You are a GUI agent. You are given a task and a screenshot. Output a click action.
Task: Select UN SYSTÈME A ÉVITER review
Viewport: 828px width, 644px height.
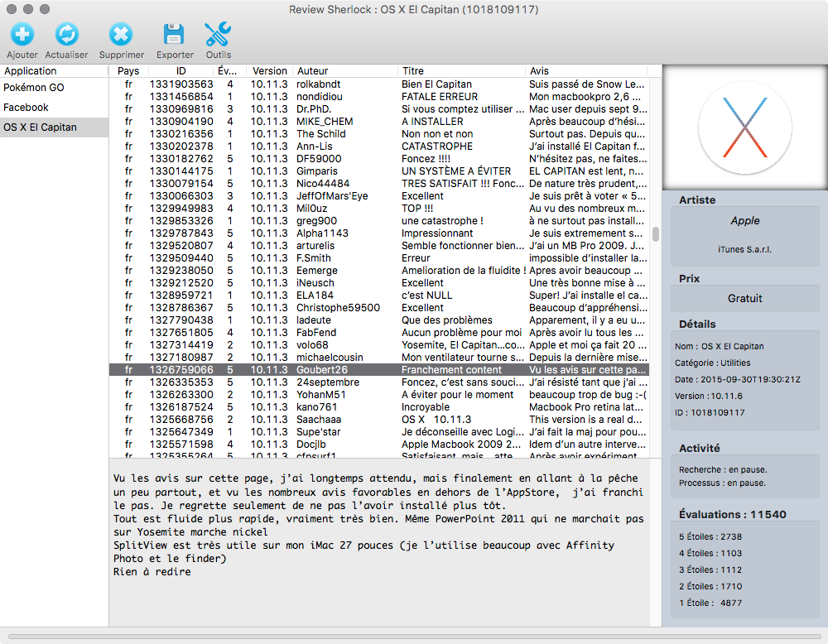point(378,171)
